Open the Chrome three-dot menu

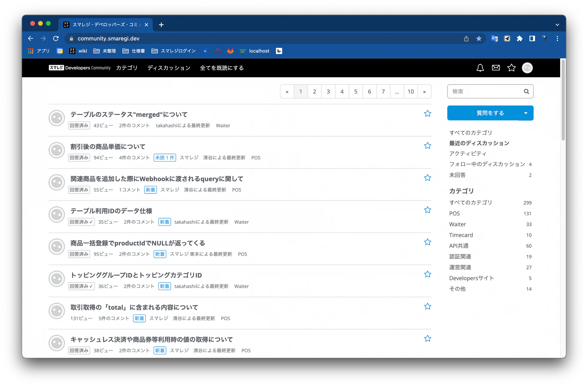(557, 38)
